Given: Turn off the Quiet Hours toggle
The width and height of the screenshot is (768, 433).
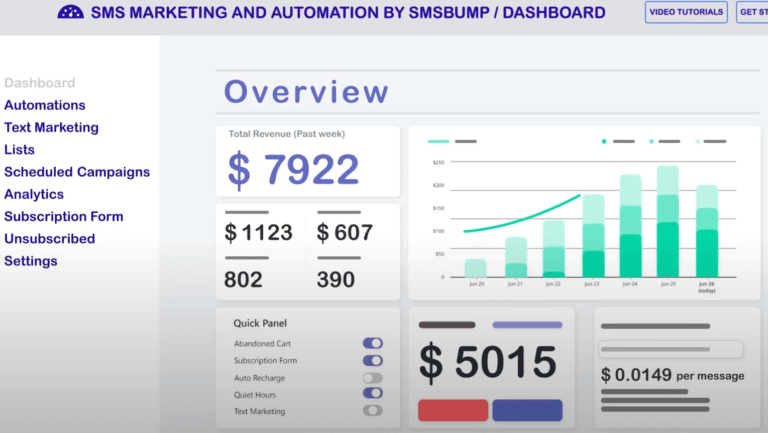Looking at the screenshot, I should 373,393.
